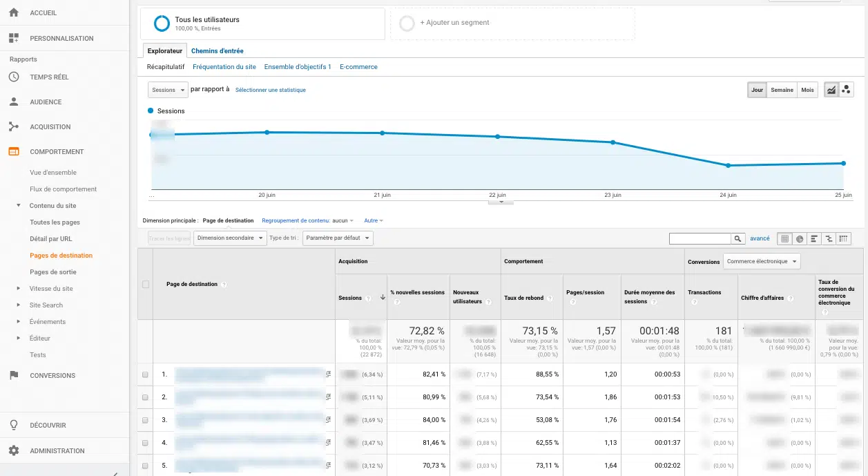Viewport: 868px width, 476px height.
Task: Switch to Chemins d'entrée tab
Action: click(217, 51)
